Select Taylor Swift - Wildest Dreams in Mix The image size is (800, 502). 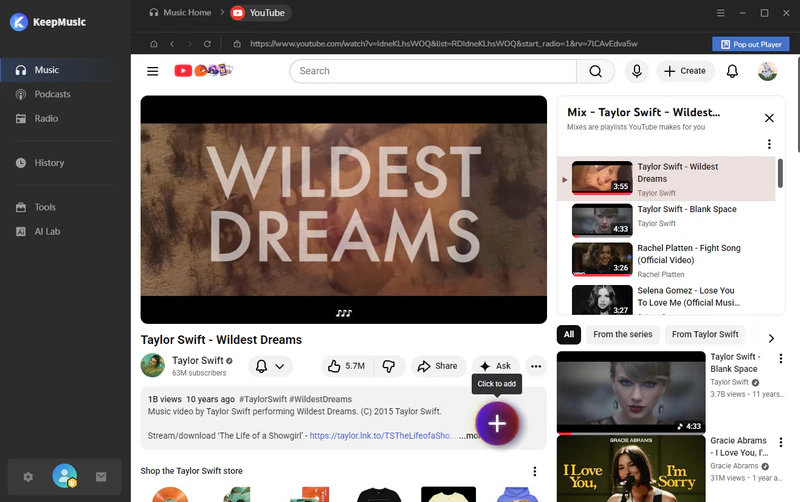(666, 179)
